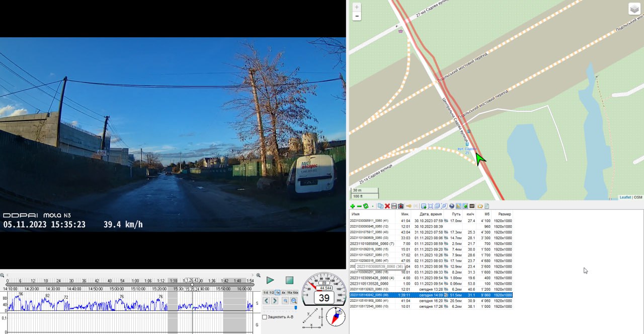
Task: Zoom out on the map
Action: point(357,16)
